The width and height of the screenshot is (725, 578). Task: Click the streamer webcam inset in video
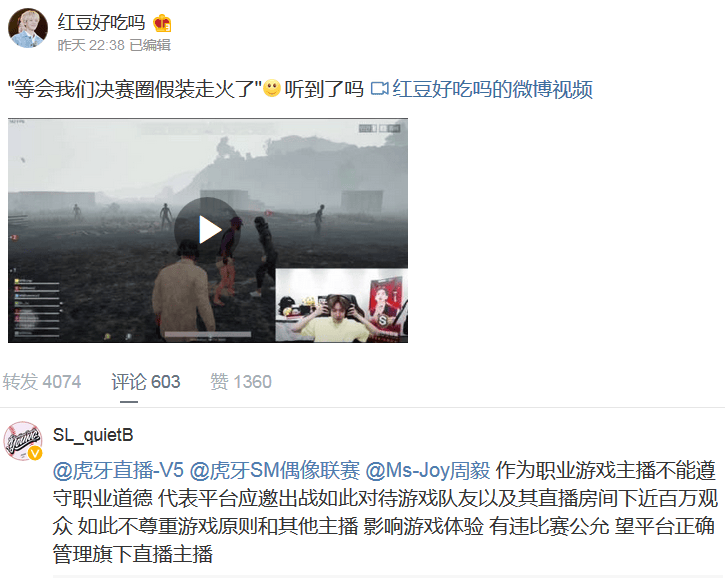(x=342, y=305)
